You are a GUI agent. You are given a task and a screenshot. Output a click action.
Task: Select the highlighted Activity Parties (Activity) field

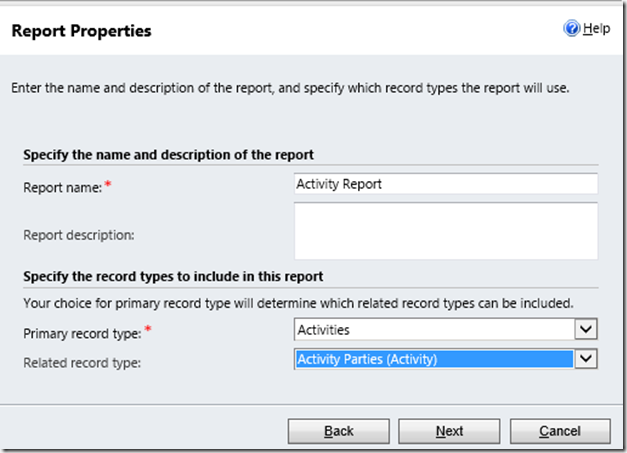tap(436, 359)
